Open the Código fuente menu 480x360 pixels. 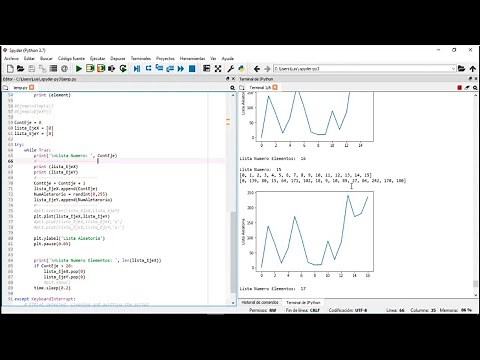point(71,58)
